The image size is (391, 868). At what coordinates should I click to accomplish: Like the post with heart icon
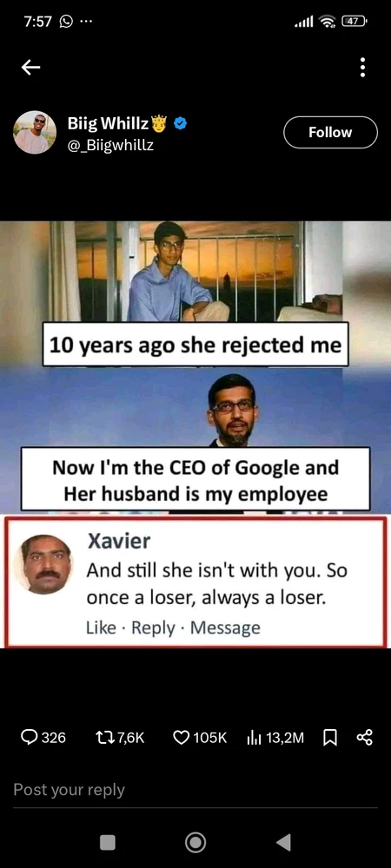181,737
